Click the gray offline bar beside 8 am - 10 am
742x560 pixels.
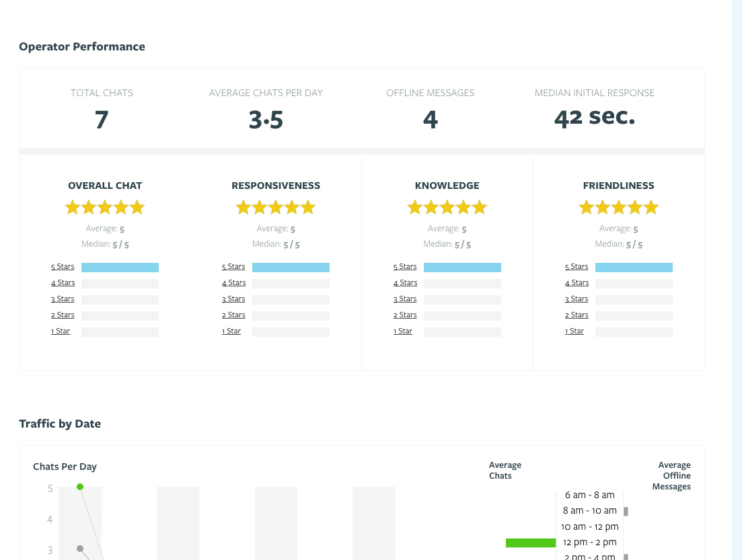[626, 512]
